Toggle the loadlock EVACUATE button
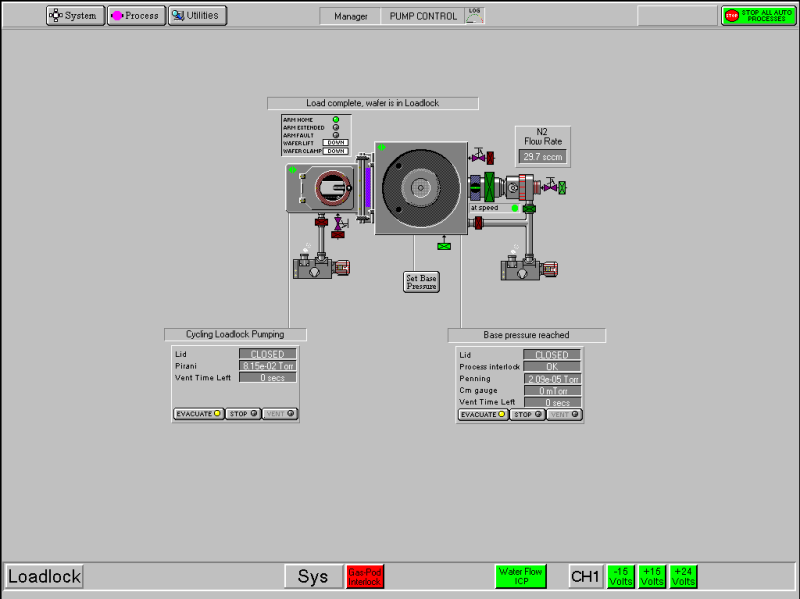800x599 pixels. point(198,413)
